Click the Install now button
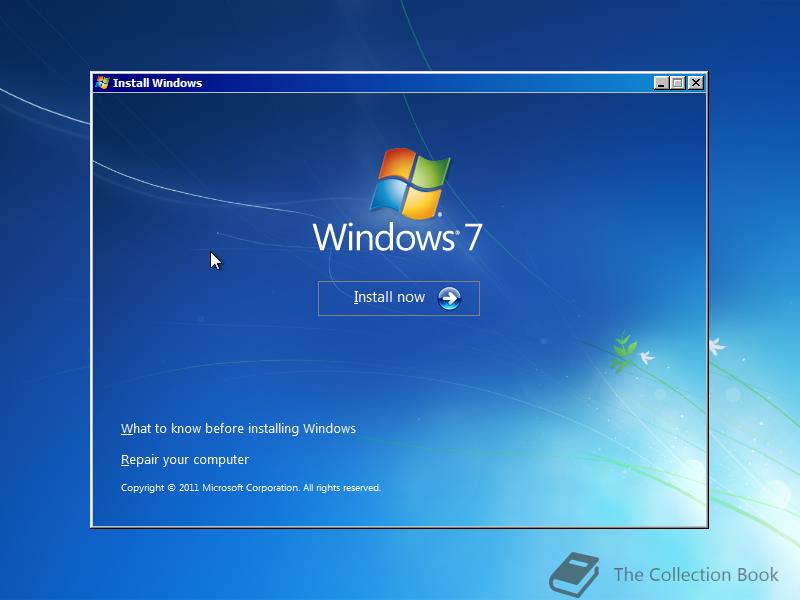800x600 pixels. [x=398, y=298]
